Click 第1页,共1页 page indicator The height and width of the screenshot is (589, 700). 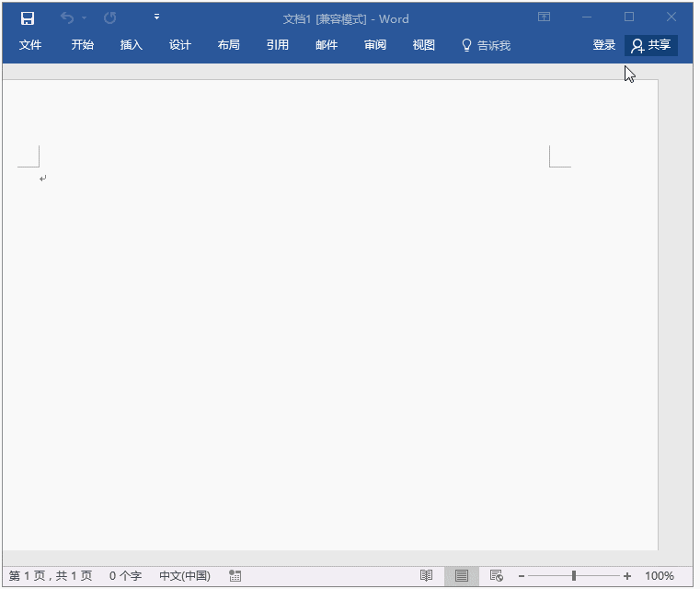tap(51, 575)
